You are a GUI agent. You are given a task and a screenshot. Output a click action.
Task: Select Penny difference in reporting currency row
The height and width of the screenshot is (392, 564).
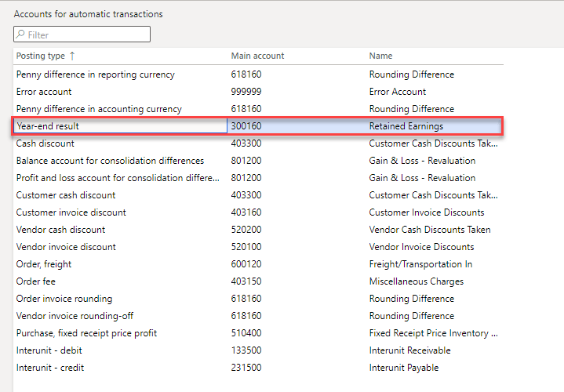click(x=95, y=74)
